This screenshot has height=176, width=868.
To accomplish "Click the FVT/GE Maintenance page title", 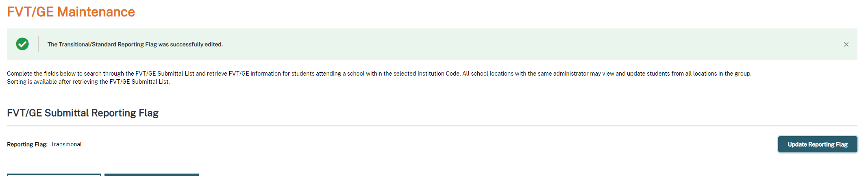I will [71, 12].
